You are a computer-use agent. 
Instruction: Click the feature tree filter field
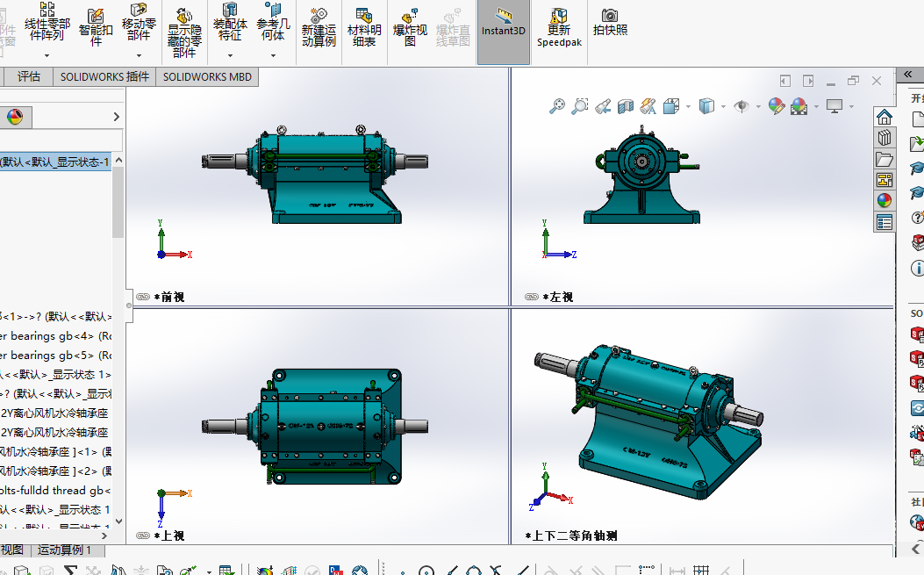(61, 140)
